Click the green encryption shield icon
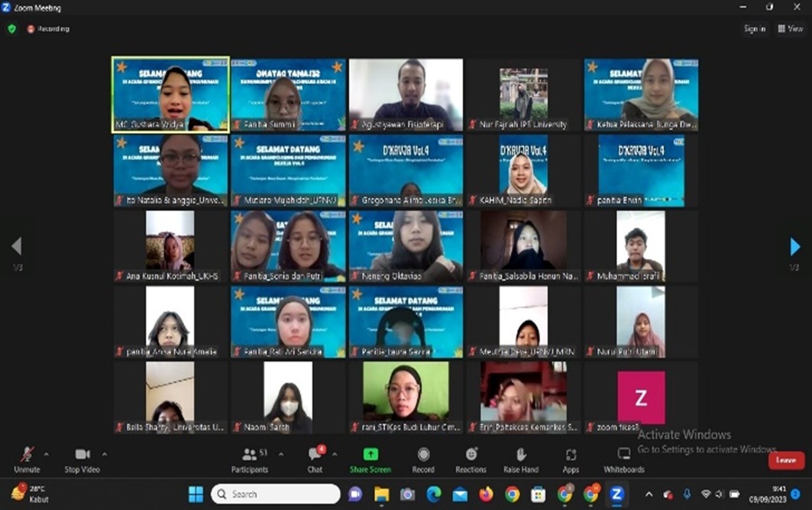812x510 pixels. point(11,29)
